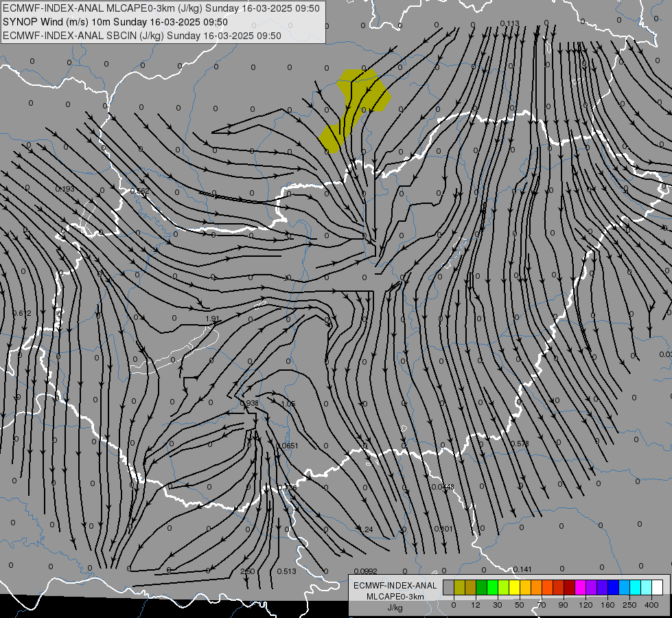672x618 pixels.
Task: Click the map value 0.141
Action: [x=522, y=569]
